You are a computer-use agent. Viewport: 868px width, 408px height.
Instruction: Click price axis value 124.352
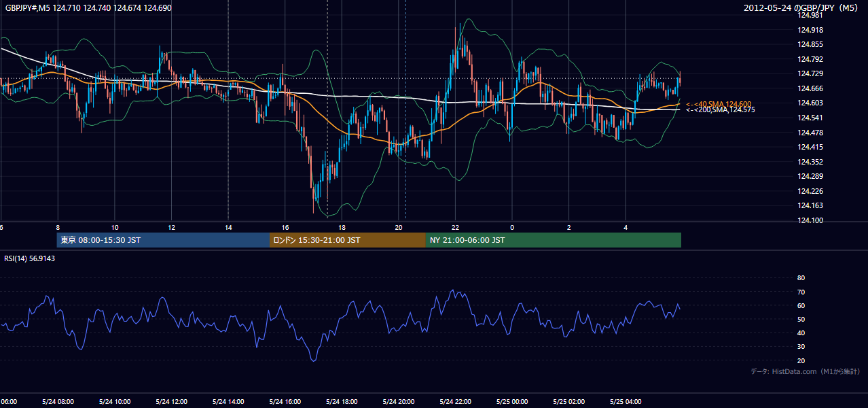point(810,162)
